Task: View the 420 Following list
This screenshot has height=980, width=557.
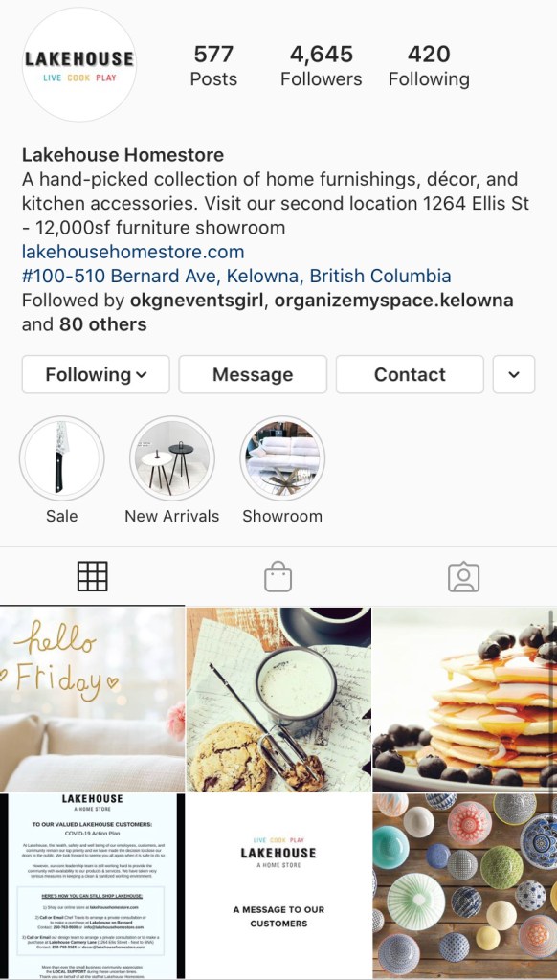Action: (x=429, y=66)
